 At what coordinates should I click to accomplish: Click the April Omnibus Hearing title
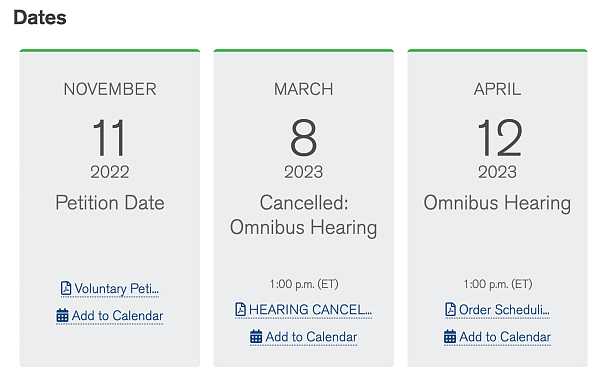tap(497, 203)
